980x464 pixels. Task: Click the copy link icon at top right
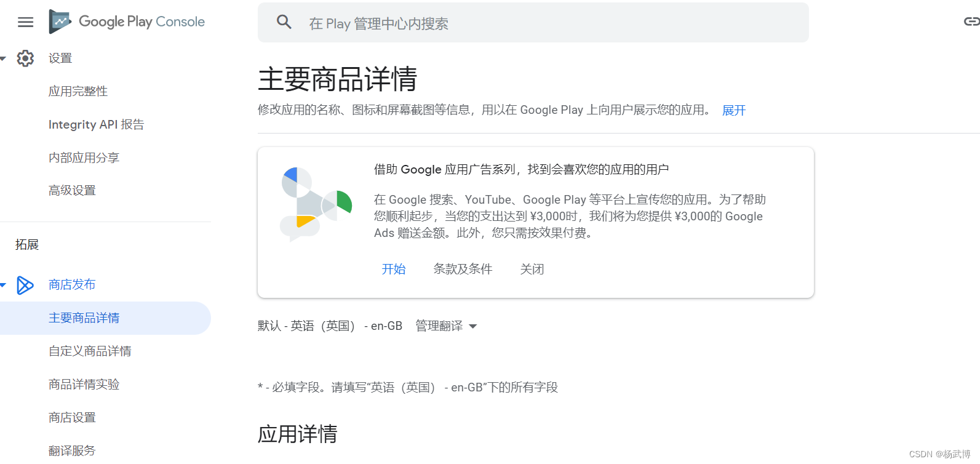click(971, 22)
